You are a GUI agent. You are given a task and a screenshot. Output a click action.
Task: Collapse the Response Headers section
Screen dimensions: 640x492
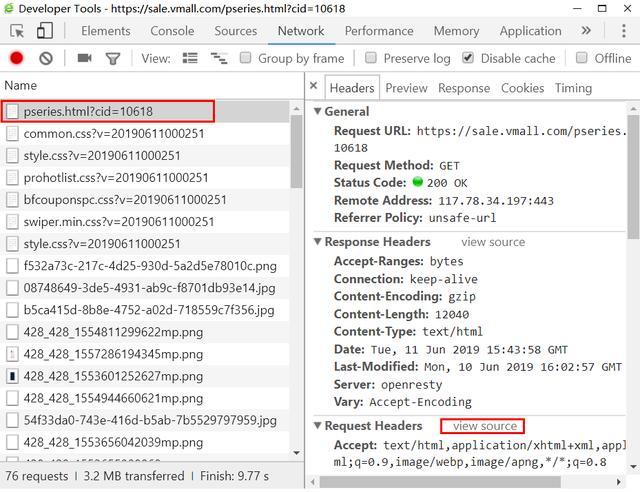[318, 241]
